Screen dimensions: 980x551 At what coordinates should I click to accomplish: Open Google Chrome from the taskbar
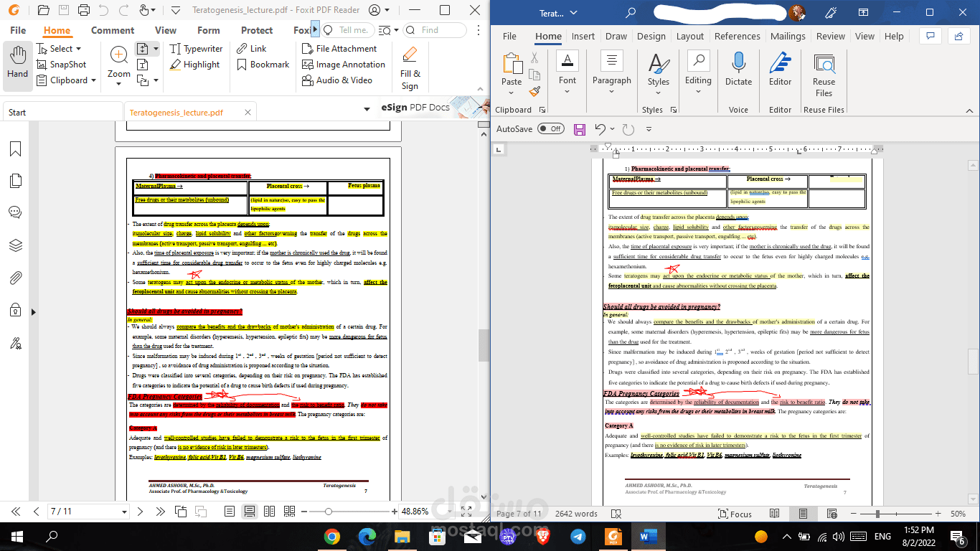(x=331, y=536)
